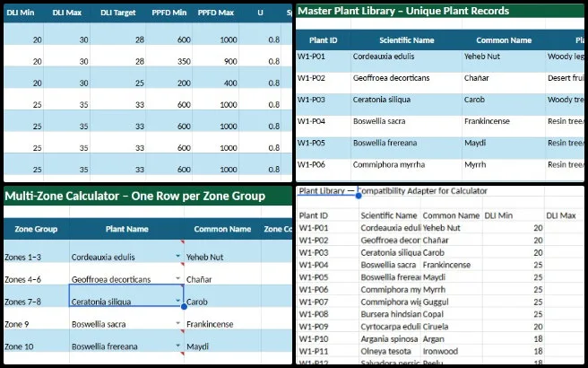Viewport: 588px width, 368px height.
Task: Select the 'DLI Target' column header
Action: (x=118, y=13)
